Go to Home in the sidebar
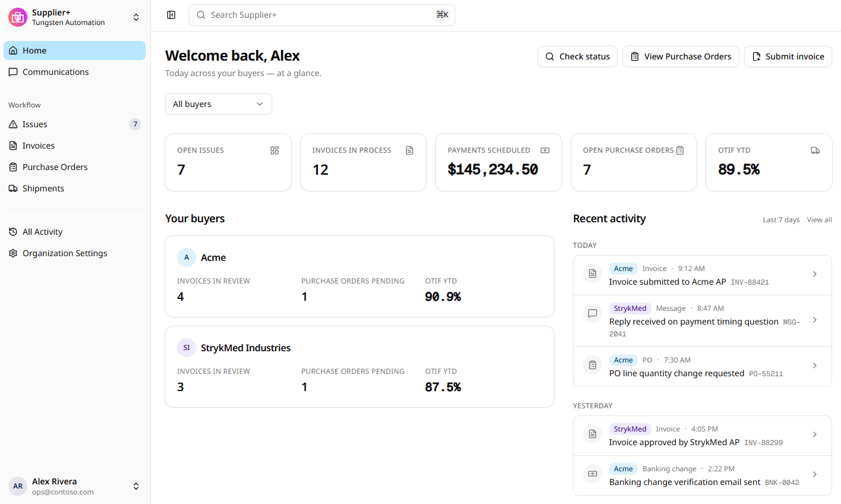841x504 pixels. click(74, 51)
